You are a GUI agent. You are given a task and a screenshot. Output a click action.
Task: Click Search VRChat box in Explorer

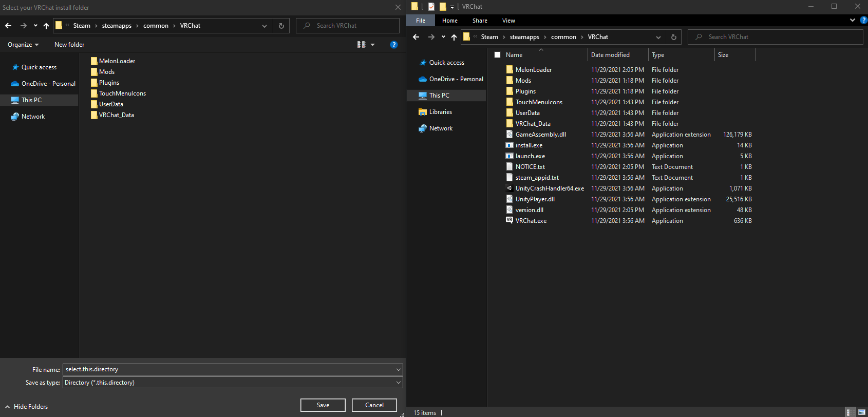[x=776, y=37]
